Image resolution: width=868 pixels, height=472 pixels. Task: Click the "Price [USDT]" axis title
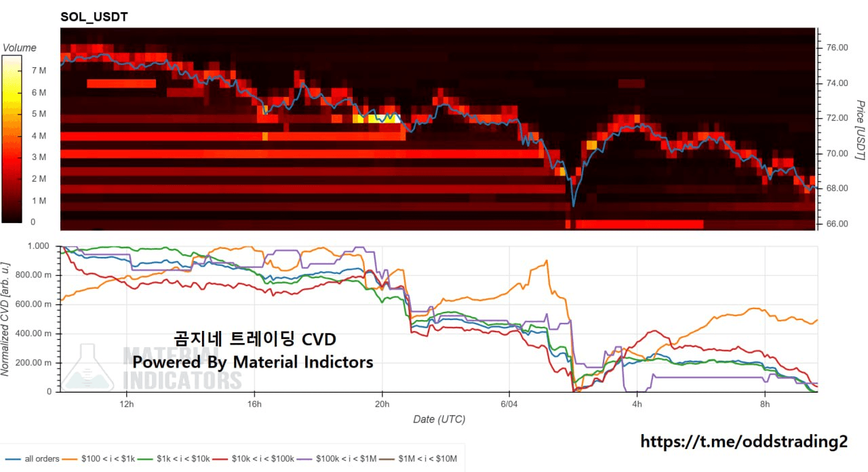point(860,130)
